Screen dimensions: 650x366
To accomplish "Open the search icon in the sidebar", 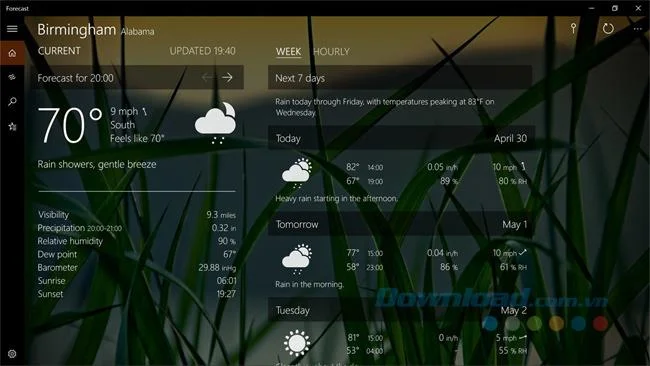I will tap(12, 102).
